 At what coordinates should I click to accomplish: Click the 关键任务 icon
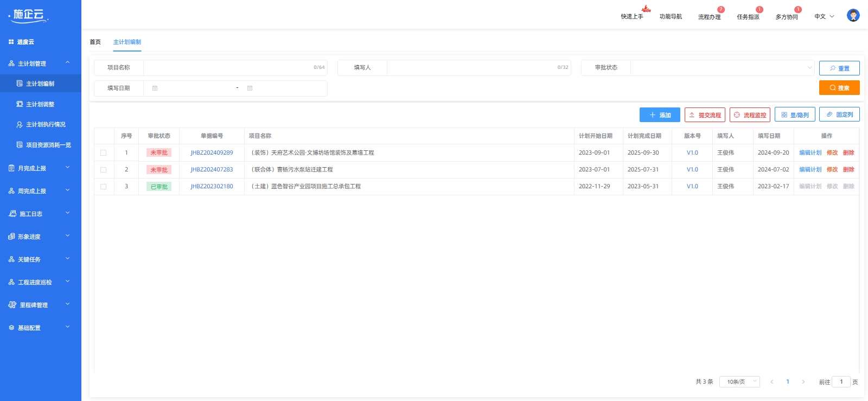11,259
